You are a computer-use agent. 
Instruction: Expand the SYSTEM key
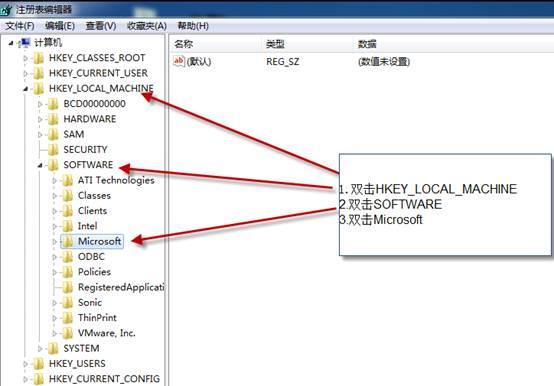pyautogui.click(x=40, y=349)
